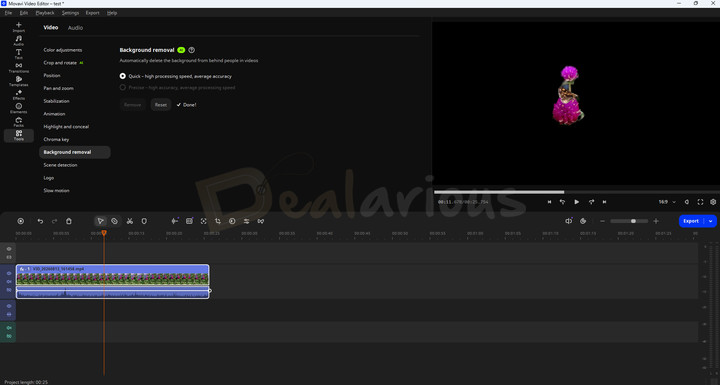Zoom out timeline with minus button
Screen dimensions: 720x385
click(x=602, y=221)
